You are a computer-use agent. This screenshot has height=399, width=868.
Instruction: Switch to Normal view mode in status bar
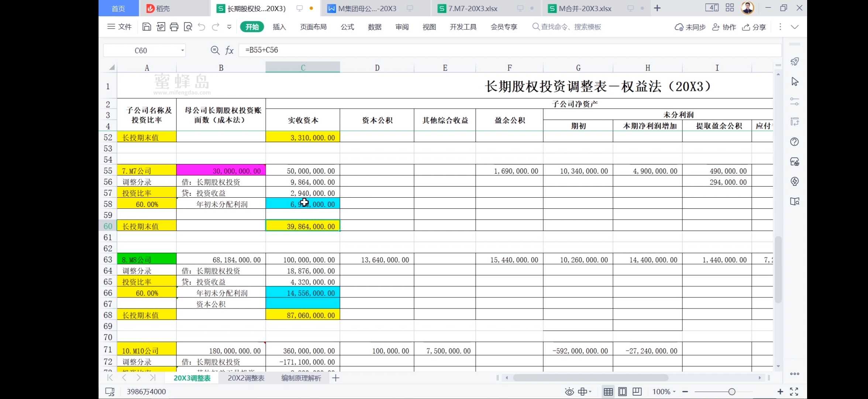[608, 392]
